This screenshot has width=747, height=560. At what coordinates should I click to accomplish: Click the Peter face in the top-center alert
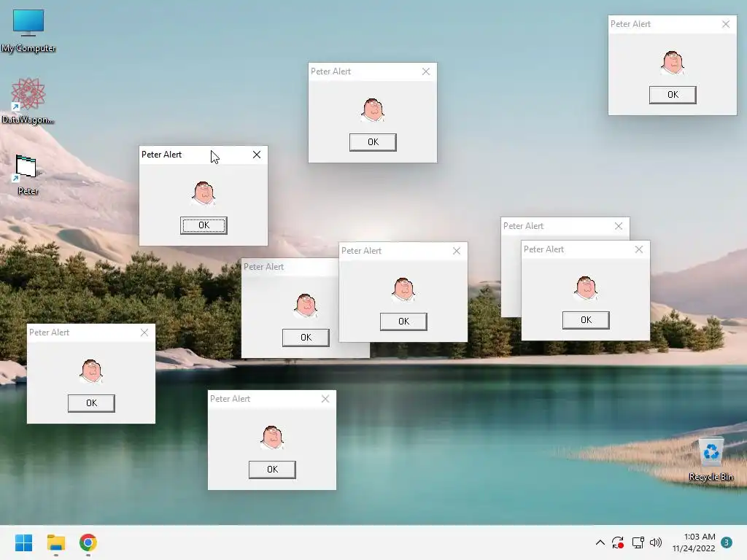coord(373,109)
